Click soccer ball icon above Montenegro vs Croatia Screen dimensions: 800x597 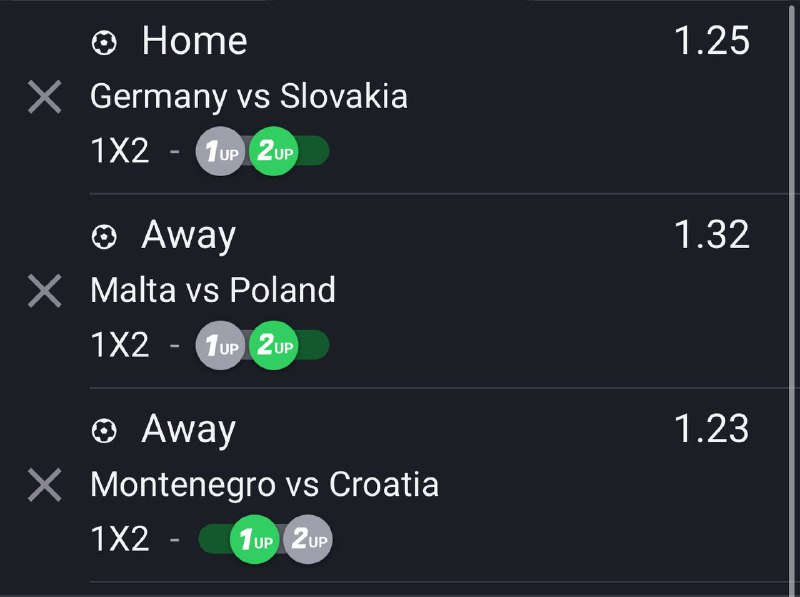pyautogui.click(x=104, y=430)
